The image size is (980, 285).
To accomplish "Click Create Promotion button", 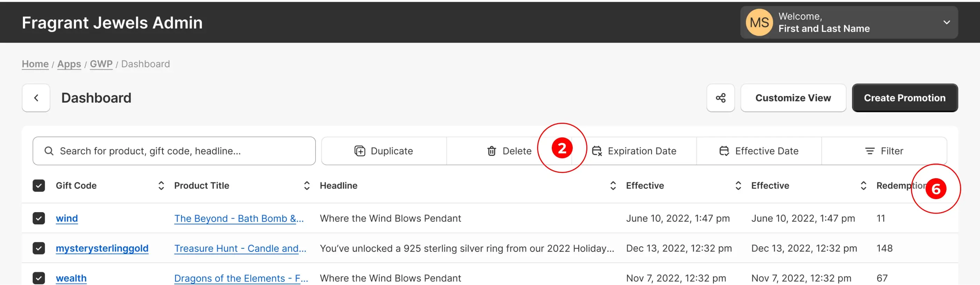I will pyautogui.click(x=905, y=98).
